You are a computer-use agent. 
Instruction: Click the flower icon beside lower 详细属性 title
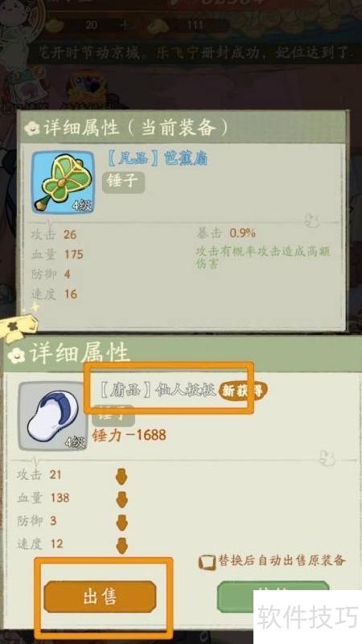(x=16, y=355)
